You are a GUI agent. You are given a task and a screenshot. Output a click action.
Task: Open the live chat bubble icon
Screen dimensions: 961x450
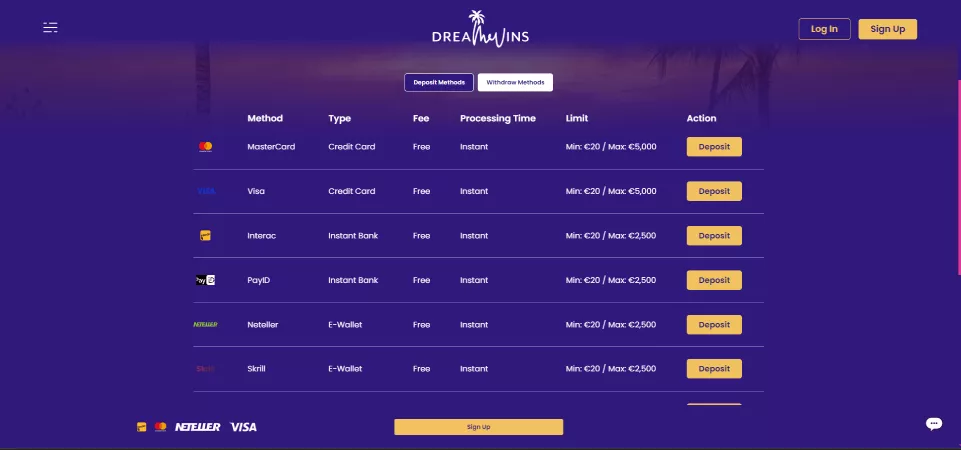(934, 423)
